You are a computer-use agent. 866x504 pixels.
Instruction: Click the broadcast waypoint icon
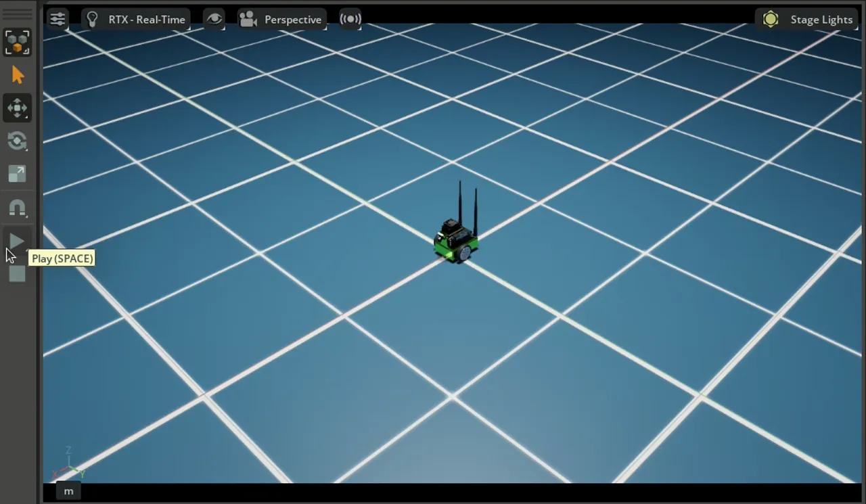click(x=350, y=19)
